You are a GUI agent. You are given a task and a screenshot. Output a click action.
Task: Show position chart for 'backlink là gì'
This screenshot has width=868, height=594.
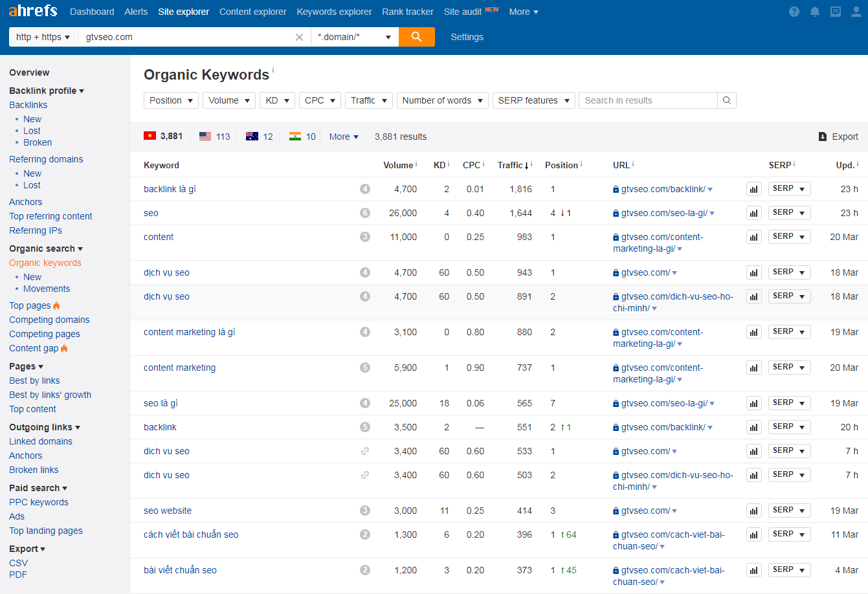(753, 190)
